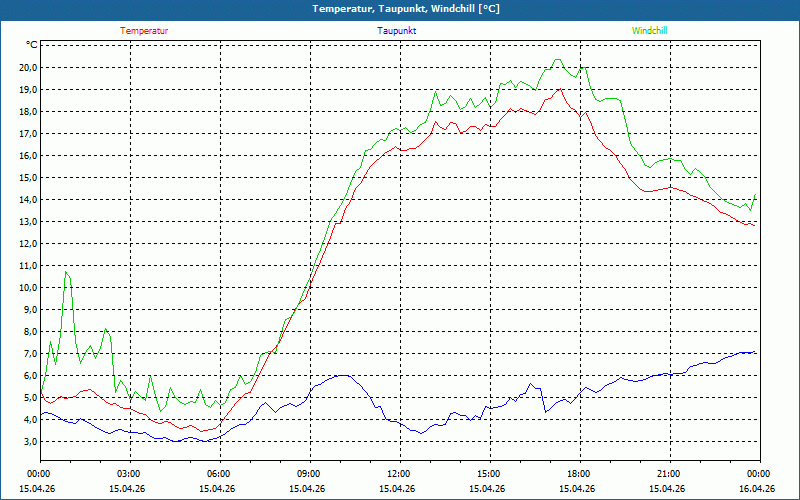Click the "13,0" y-axis value
800x500 pixels.
pyautogui.click(x=29, y=221)
